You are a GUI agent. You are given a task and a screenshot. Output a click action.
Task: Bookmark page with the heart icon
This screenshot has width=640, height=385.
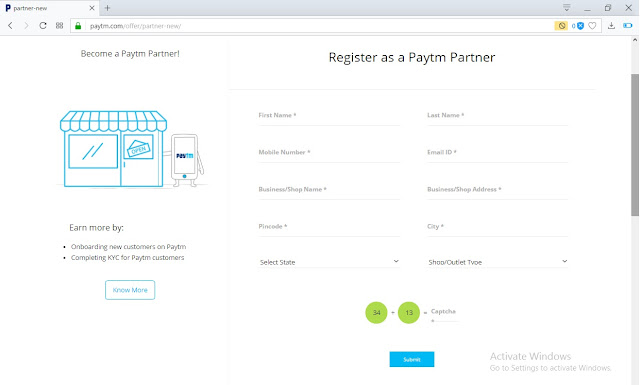(592, 26)
